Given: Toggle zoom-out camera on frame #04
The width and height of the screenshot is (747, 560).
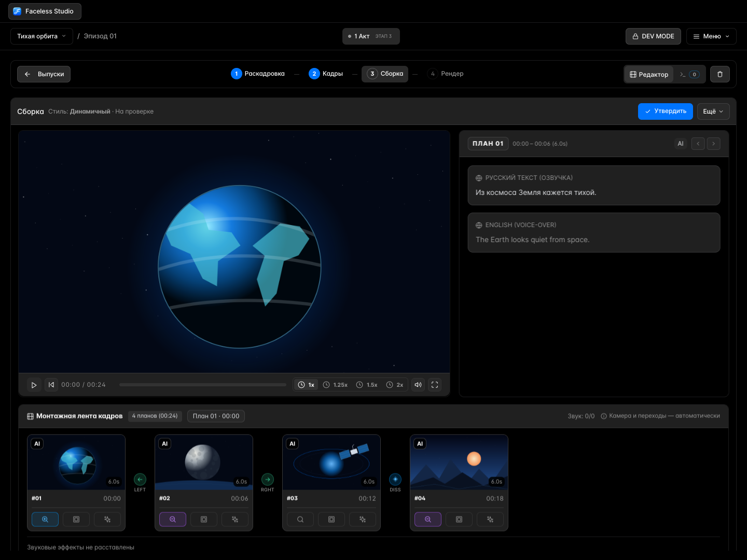Looking at the screenshot, I should [428, 519].
